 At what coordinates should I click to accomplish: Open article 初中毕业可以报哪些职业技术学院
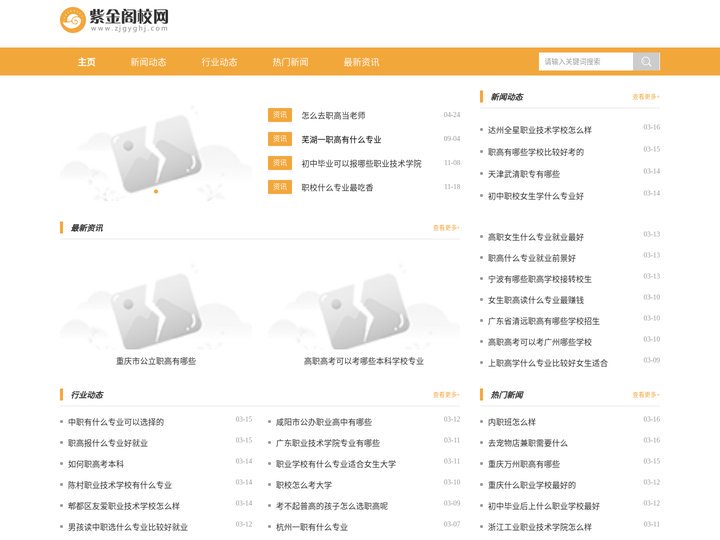tap(361, 163)
